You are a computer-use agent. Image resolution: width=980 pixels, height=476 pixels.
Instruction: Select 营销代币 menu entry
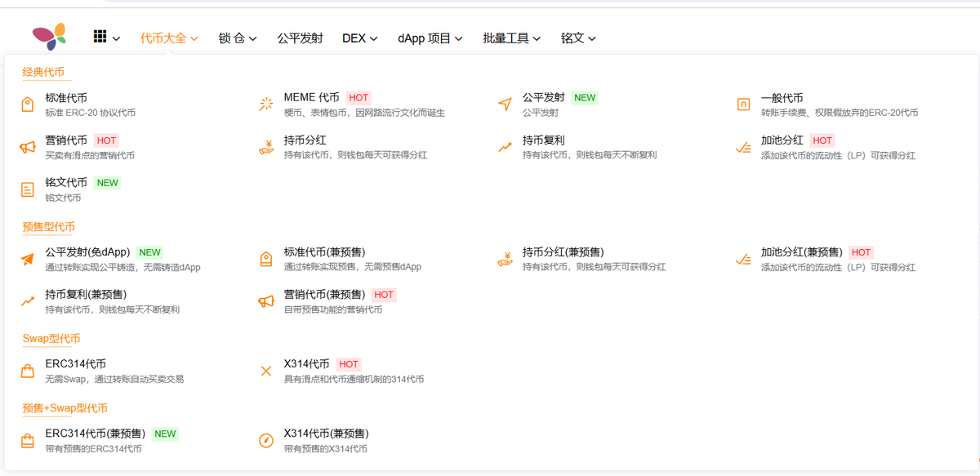point(66,140)
